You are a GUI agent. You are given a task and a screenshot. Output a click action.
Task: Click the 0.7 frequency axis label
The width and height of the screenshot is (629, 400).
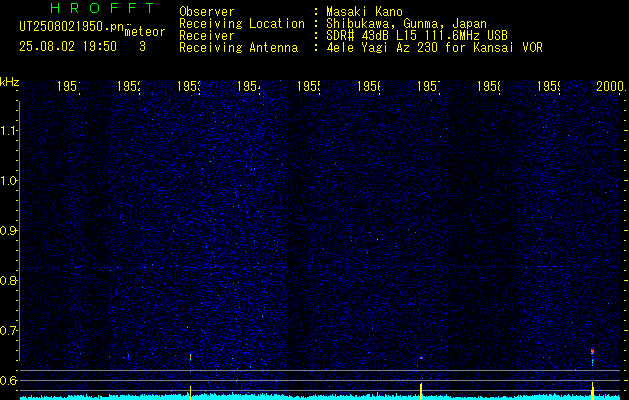coord(8,330)
